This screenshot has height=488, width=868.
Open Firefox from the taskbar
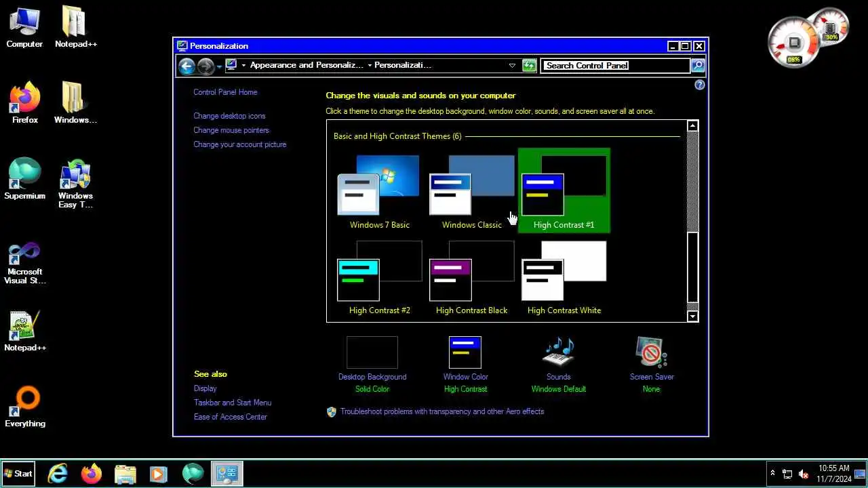(92, 474)
